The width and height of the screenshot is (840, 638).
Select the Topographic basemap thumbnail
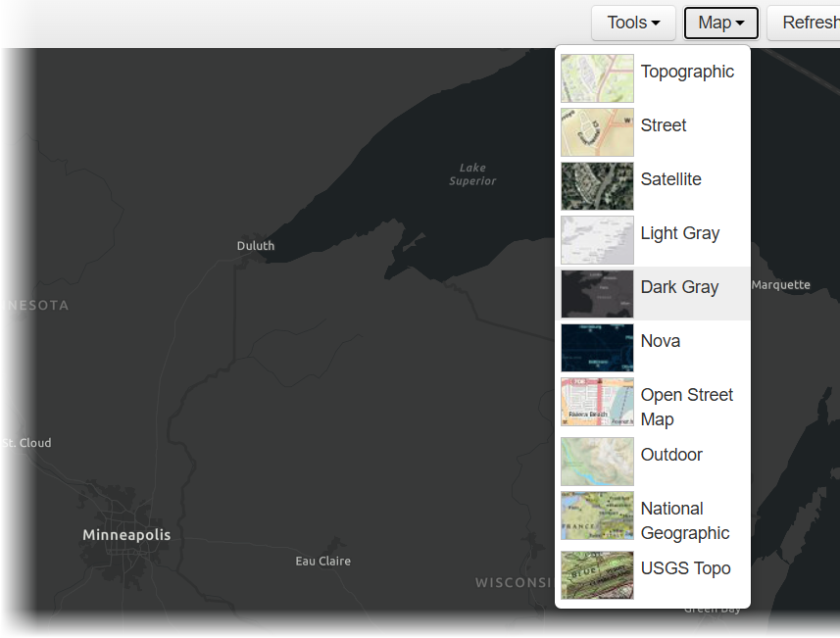click(x=597, y=78)
